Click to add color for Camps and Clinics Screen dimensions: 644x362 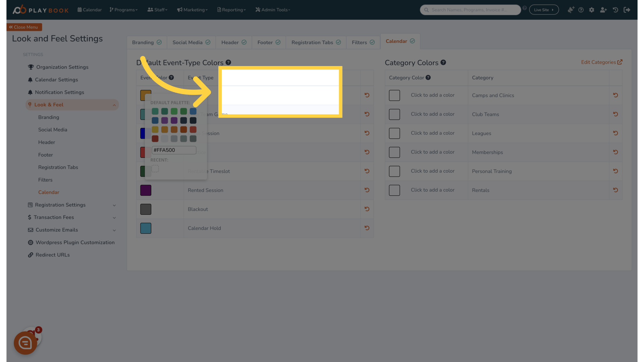click(x=433, y=95)
